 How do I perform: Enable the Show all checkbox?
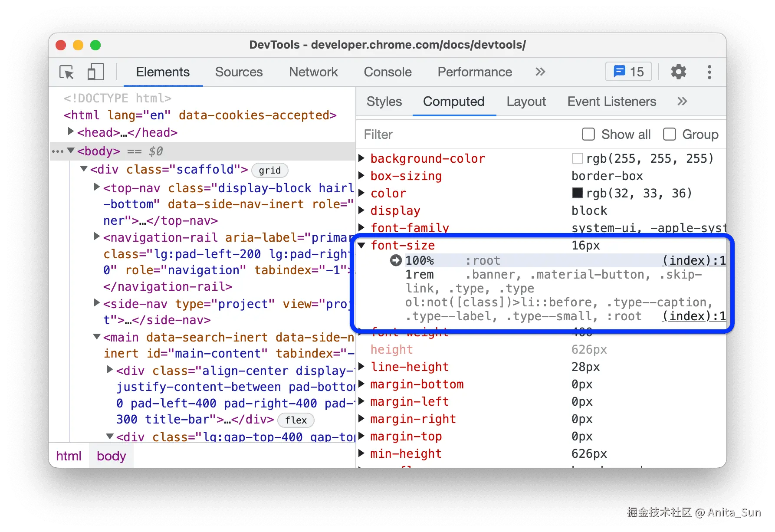tap(588, 134)
